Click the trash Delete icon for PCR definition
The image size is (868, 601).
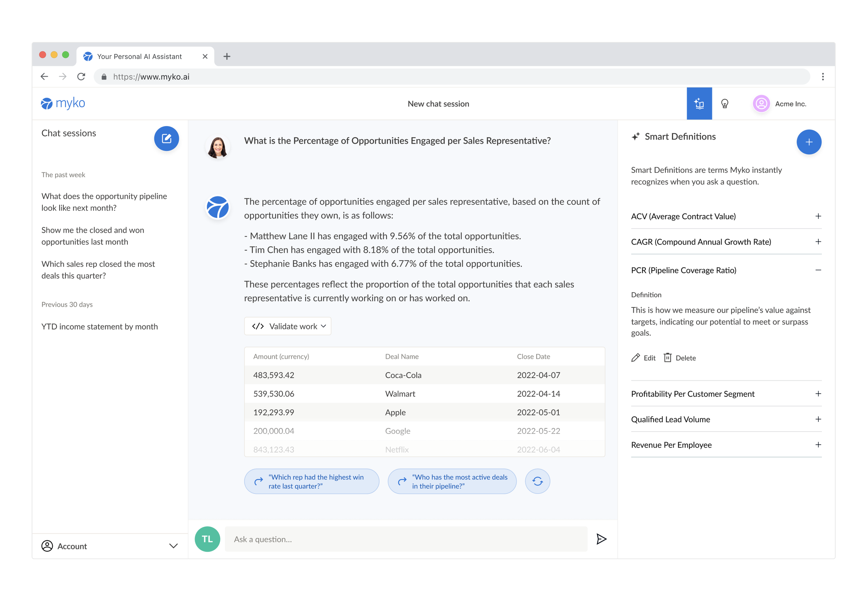667,358
